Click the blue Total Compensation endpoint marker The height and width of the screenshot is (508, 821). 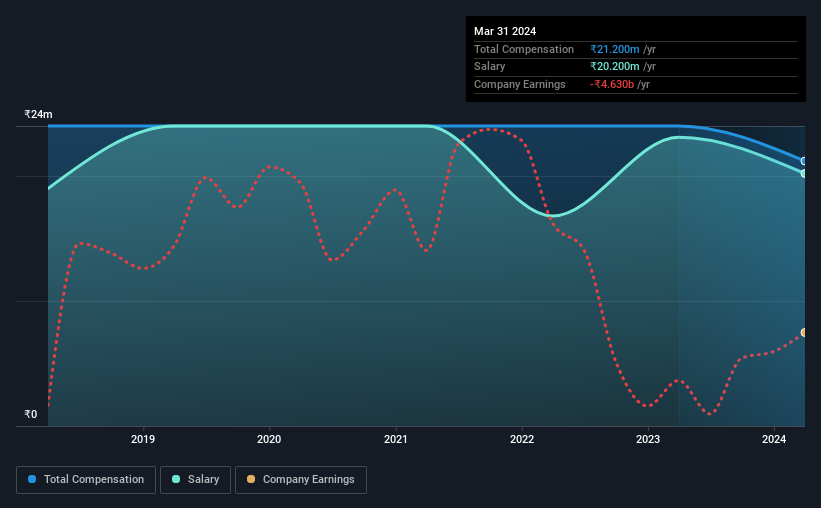(803, 161)
